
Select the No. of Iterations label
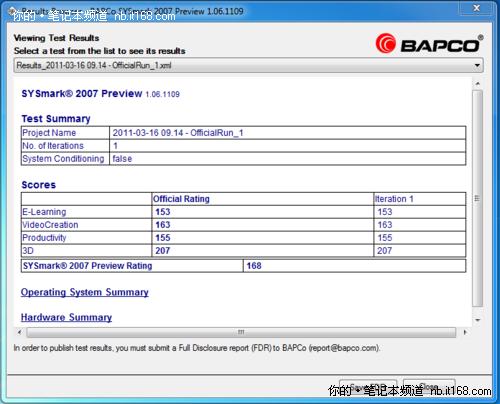(53, 146)
